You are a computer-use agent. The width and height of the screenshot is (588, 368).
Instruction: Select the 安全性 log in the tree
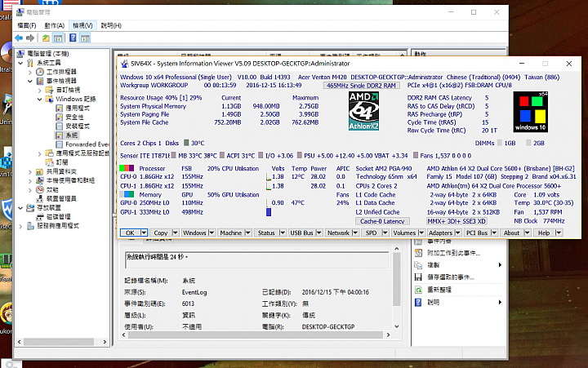[74, 117]
